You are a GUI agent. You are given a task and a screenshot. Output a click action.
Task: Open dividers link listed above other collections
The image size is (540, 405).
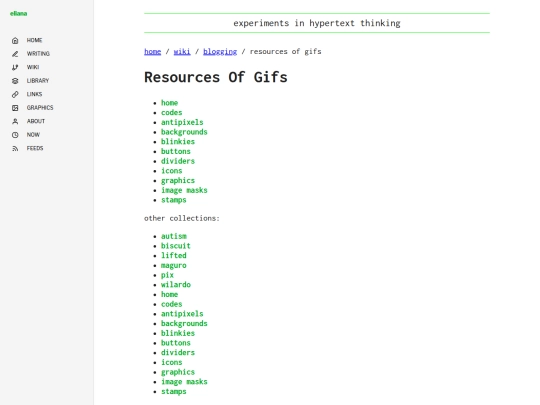coord(178,161)
